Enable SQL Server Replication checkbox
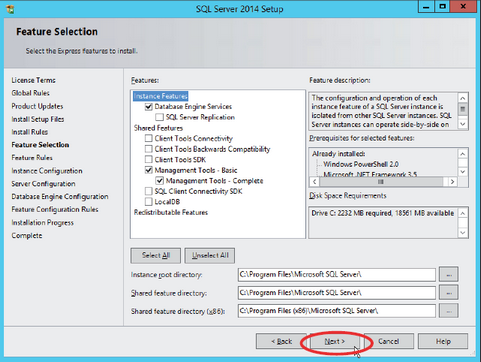This screenshot has height=362, width=481. (160, 117)
